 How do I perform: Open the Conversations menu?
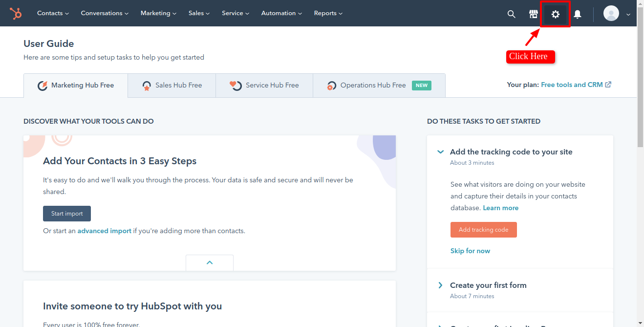105,13
